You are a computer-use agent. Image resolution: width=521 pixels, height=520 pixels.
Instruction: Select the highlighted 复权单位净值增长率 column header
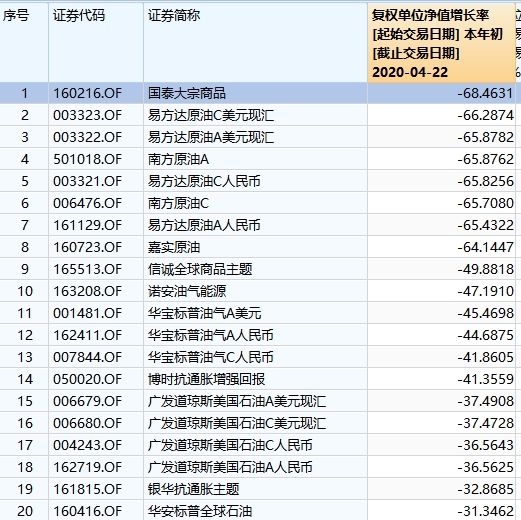coord(441,43)
